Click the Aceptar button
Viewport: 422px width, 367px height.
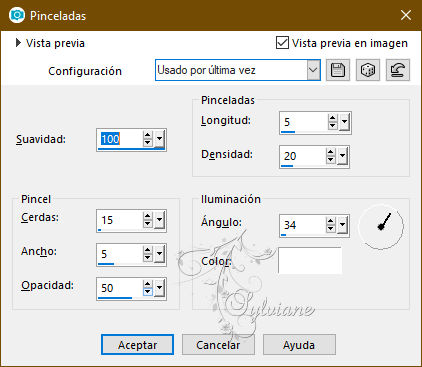pos(137,345)
